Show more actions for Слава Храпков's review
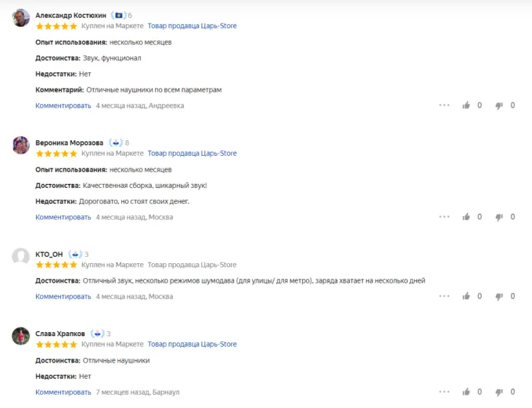This screenshot has height=408, width=532. [444, 392]
